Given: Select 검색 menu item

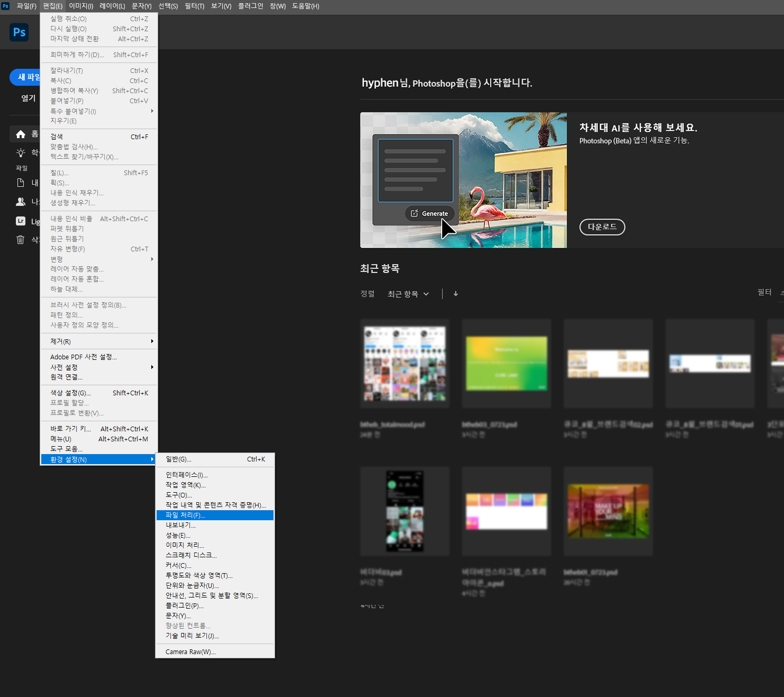Looking at the screenshot, I should pos(99,137).
